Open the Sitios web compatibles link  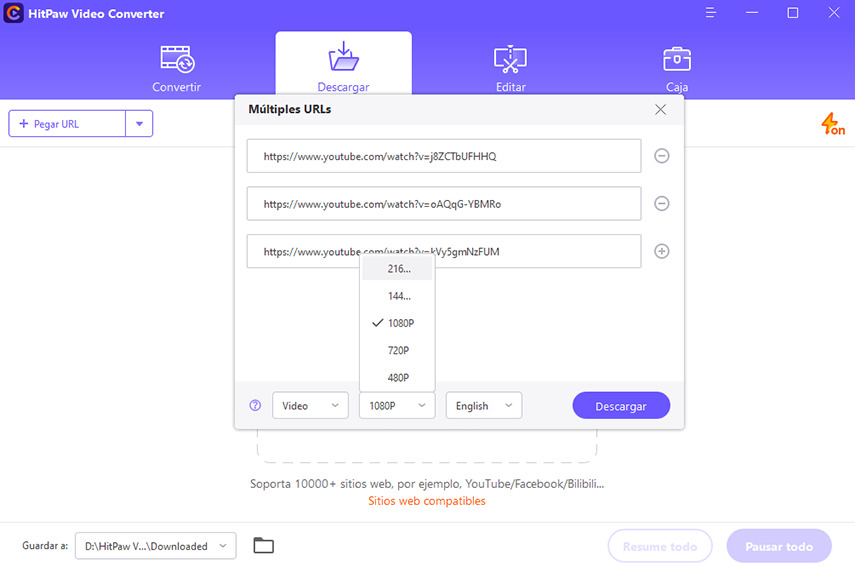(426, 500)
